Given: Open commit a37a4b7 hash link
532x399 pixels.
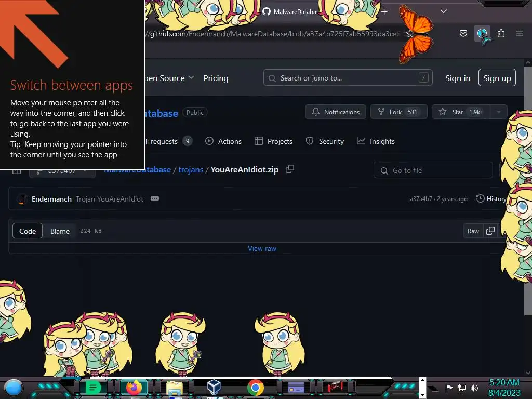Looking at the screenshot, I should (421, 199).
